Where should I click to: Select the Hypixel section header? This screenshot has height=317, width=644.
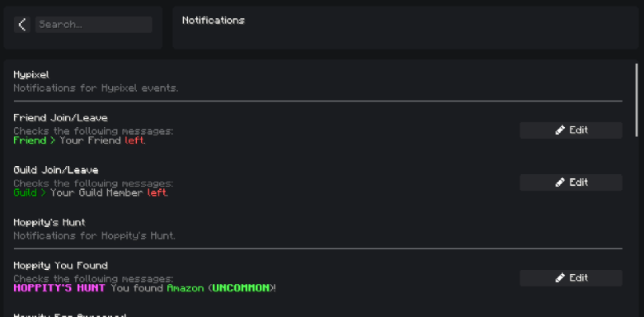[31, 75]
